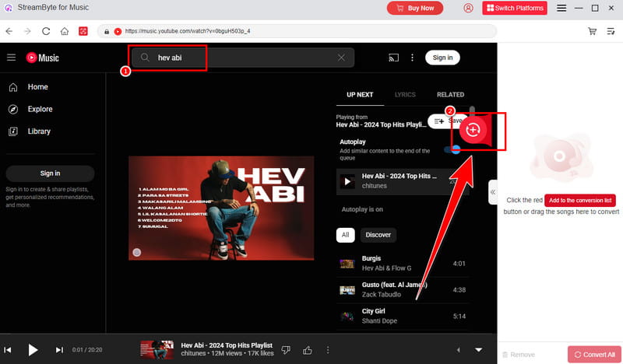Open the three-dot menu next to Sign in
The width and height of the screenshot is (623, 364).
(x=412, y=58)
